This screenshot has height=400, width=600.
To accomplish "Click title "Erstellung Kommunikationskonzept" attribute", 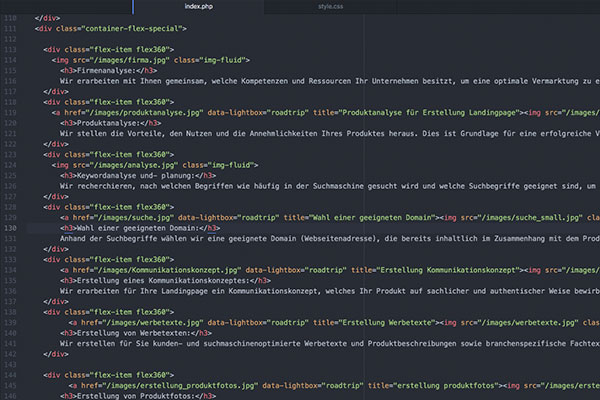I will coord(448,270).
